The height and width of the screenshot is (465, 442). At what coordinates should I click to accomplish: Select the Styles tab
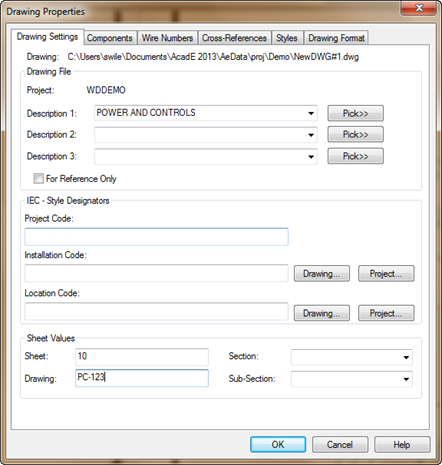click(287, 38)
